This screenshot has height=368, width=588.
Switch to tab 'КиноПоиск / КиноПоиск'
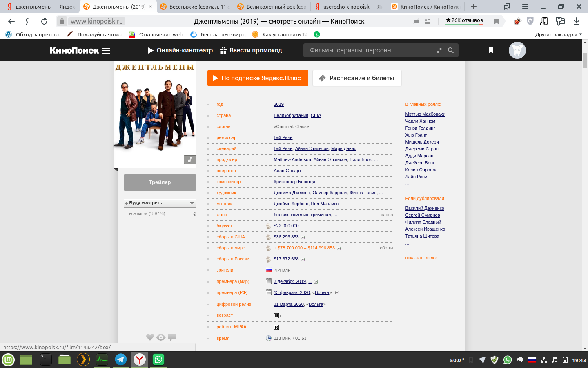point(426,7)
